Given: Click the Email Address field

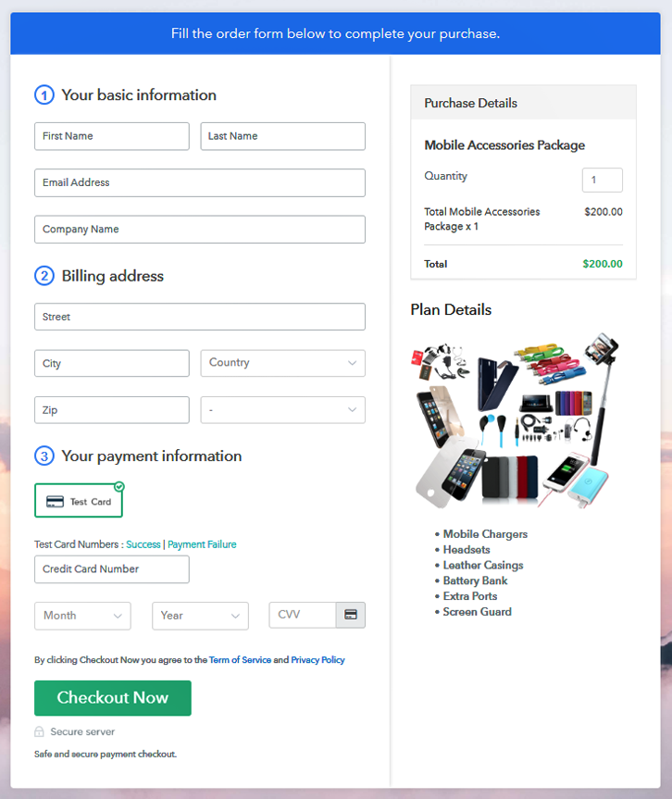Looking at the screenshot, I should point(200,182).
